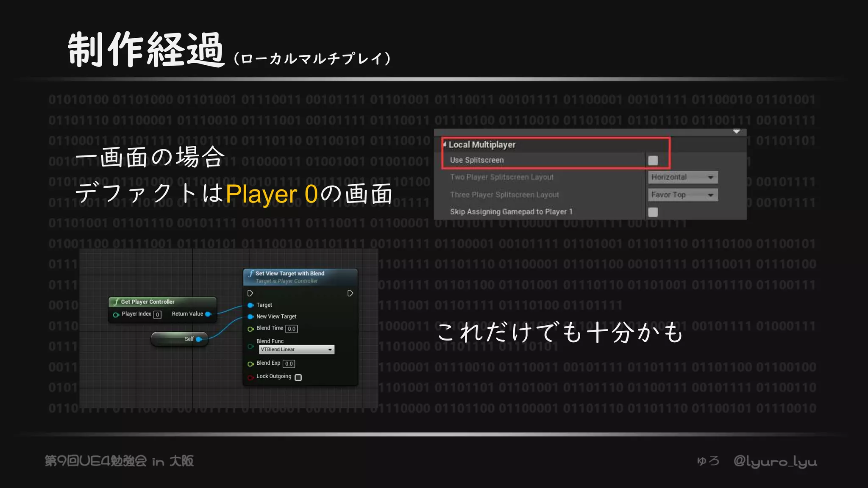Screen dimensions: 868x488
Task: Click the Use Splitscreen label
Action: [477, 160]
